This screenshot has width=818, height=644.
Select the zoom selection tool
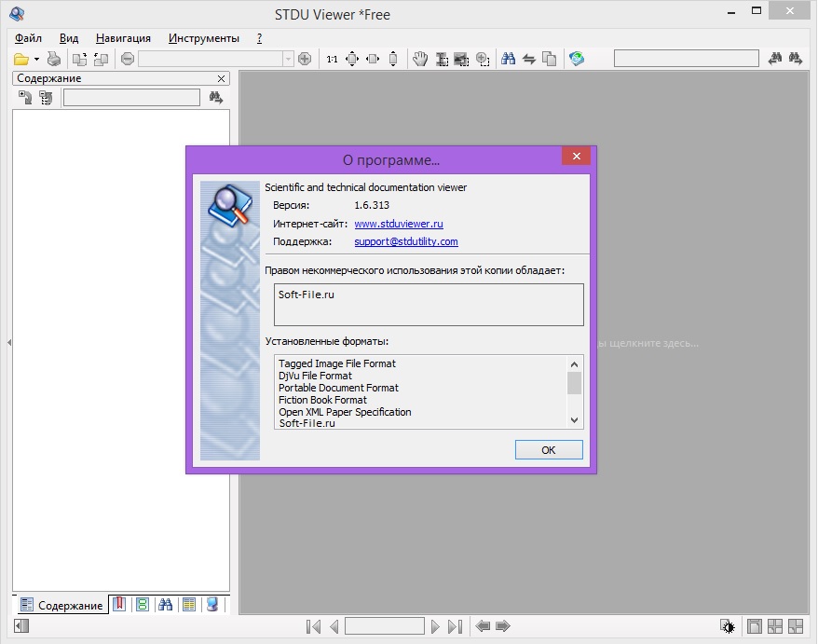point(483,59)
